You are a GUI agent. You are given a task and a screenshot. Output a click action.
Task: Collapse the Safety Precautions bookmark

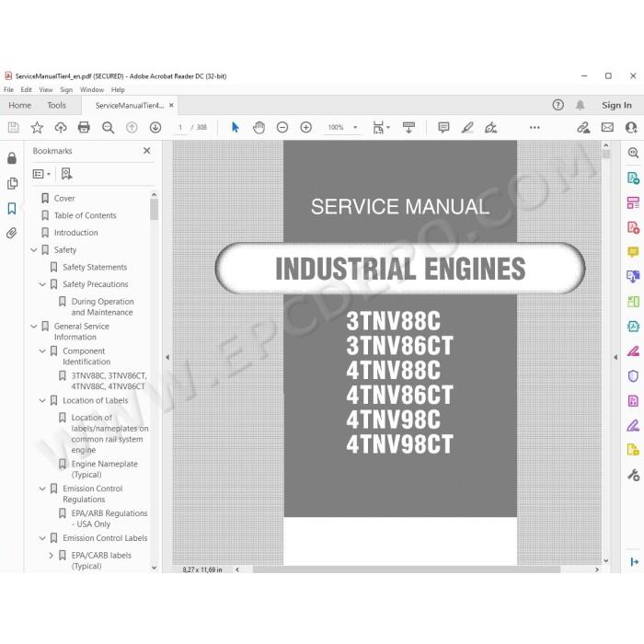tap(42, 284)
